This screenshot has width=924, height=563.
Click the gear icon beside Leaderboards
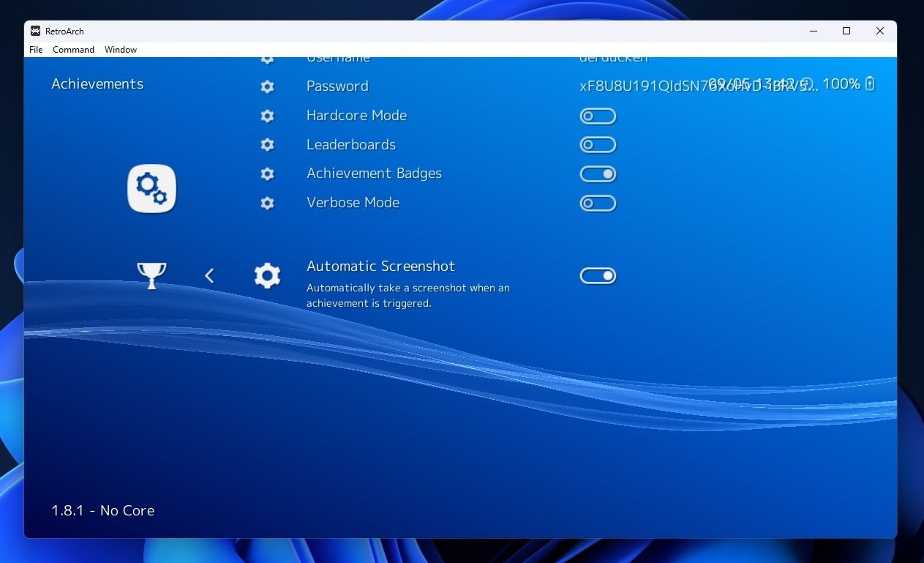tap(268, 145)
